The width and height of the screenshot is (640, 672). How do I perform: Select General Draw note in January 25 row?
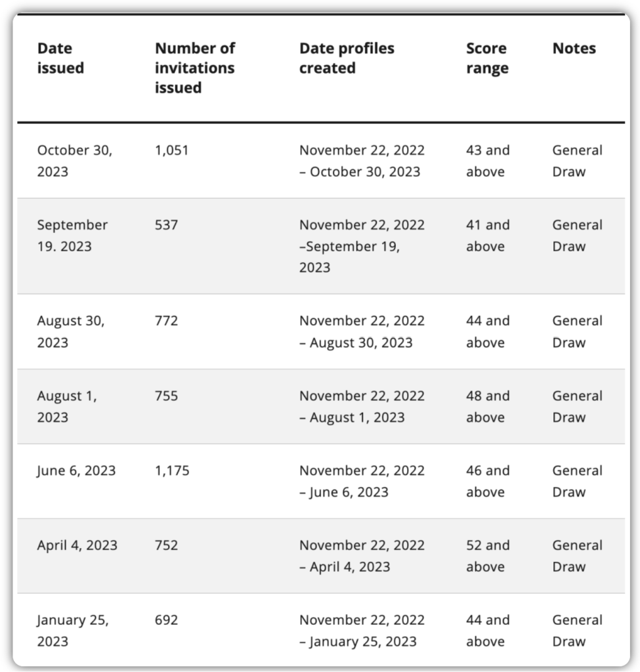pyautogui.click(x=576, y=630)
